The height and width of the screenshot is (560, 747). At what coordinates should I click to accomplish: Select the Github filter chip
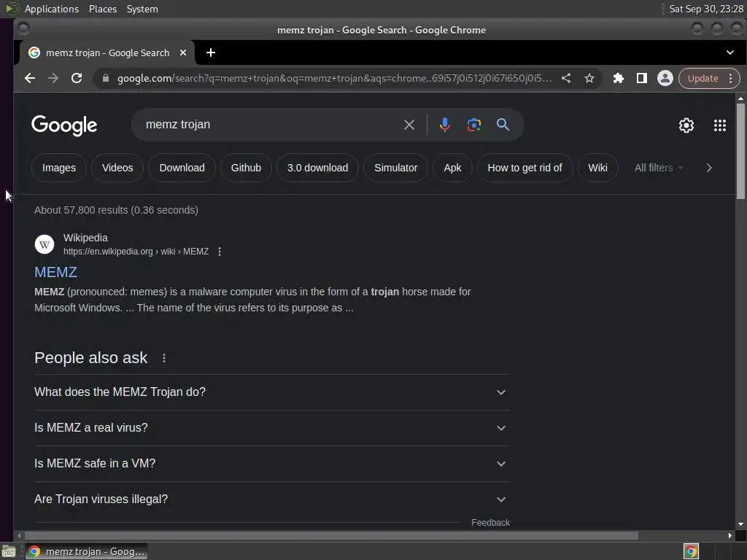point(246,168)
